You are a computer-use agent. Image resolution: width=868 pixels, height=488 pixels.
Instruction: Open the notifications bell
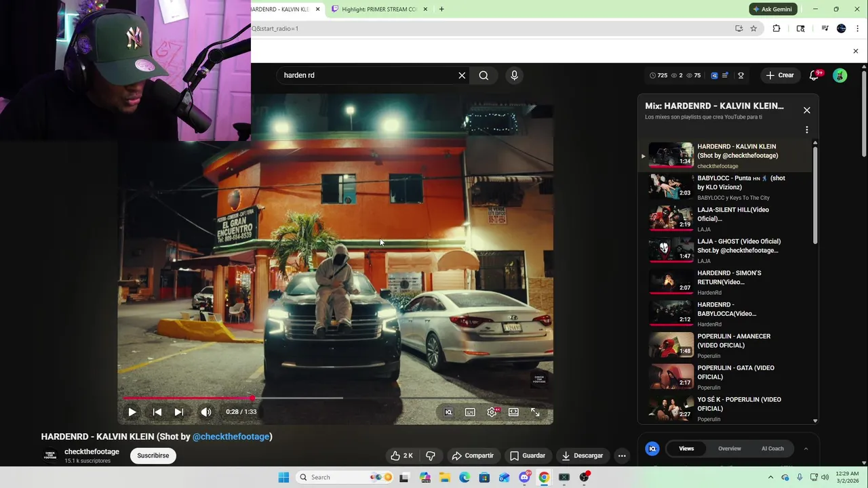tap(814, 75)
